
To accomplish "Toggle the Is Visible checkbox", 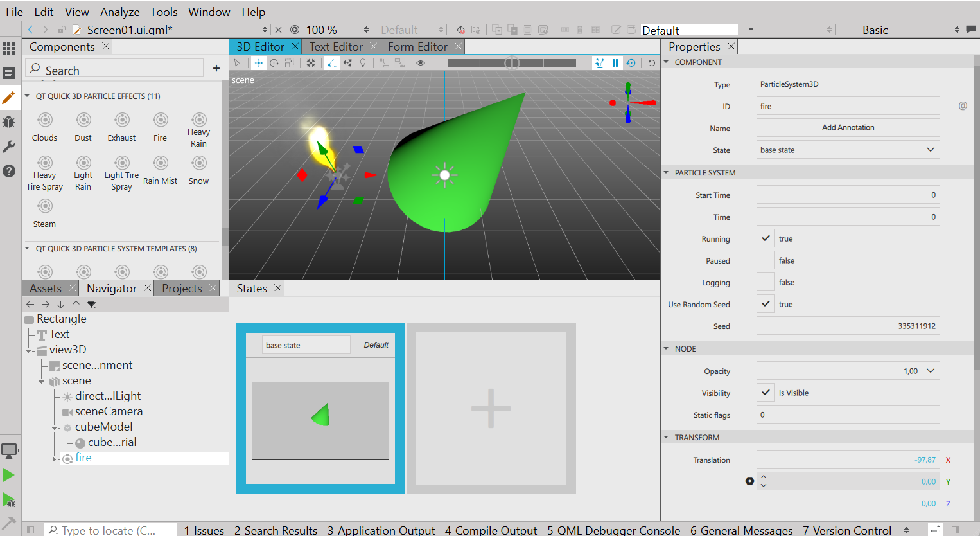I will 766,393.
